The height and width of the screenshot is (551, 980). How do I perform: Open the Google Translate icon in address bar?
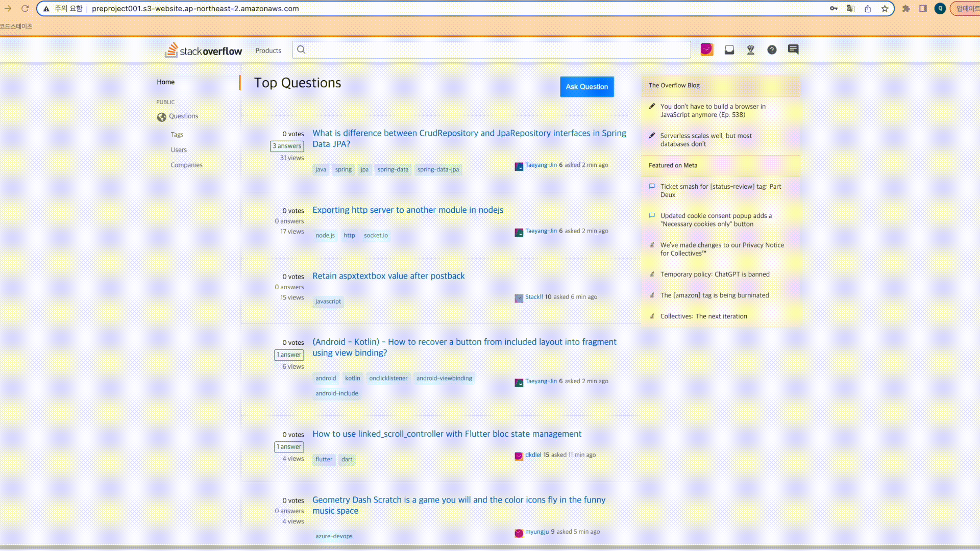850,9
